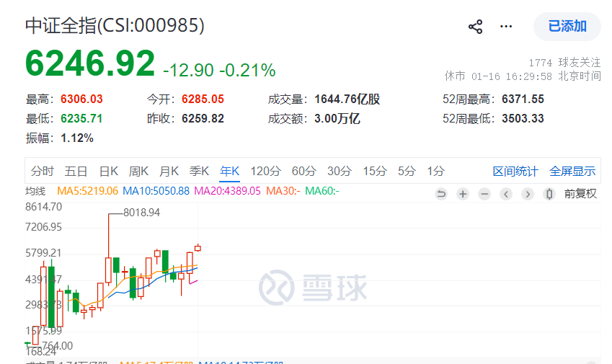Click the chart reset (undo) icon

pos(441,194)
